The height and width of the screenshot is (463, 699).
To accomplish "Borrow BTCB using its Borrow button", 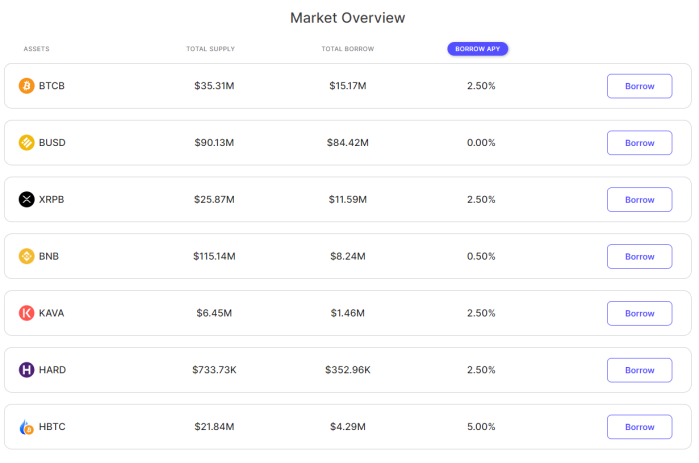I will pos(639,86).
